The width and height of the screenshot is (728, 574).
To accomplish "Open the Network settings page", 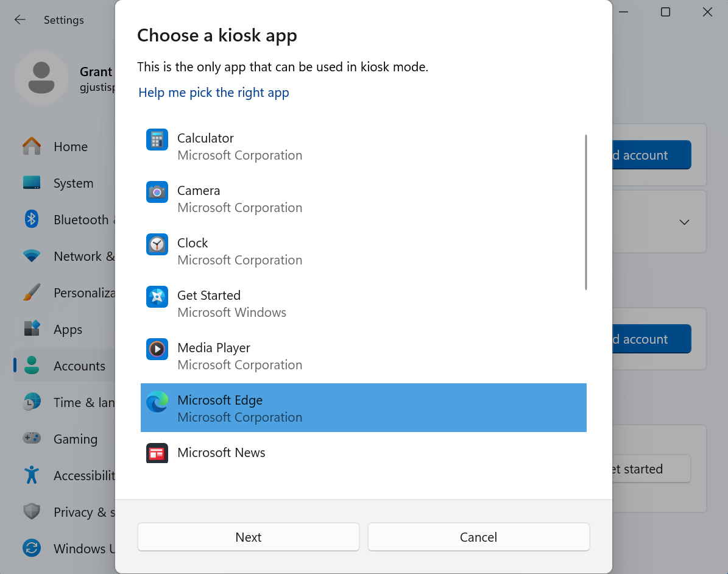I will coord(65,257).
